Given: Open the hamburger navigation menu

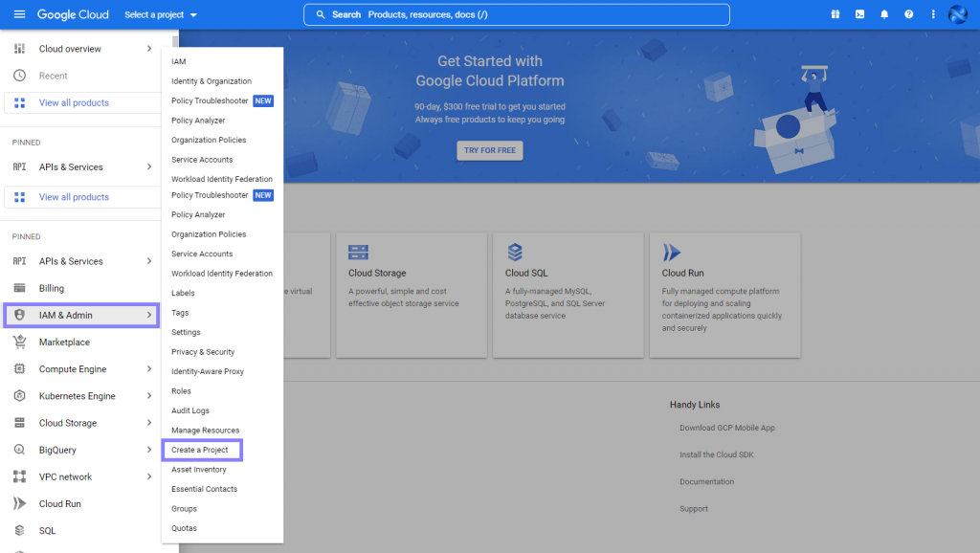Looking at the screenshot, I should 19,14.
